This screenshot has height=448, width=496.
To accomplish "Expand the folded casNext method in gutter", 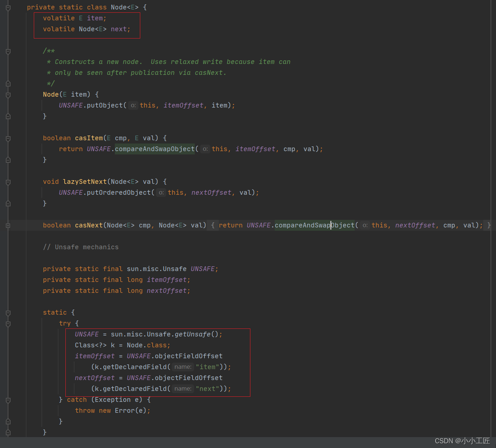I will tap(8, 226).
